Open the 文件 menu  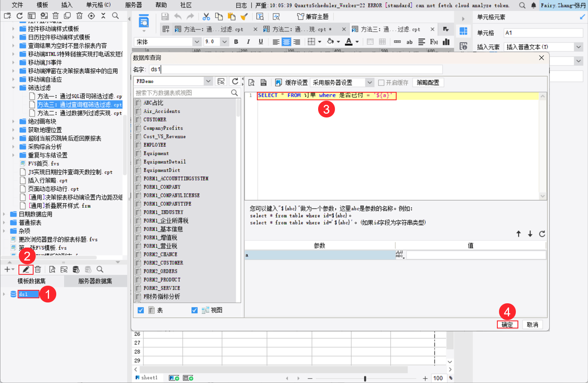tap(17, 5)
